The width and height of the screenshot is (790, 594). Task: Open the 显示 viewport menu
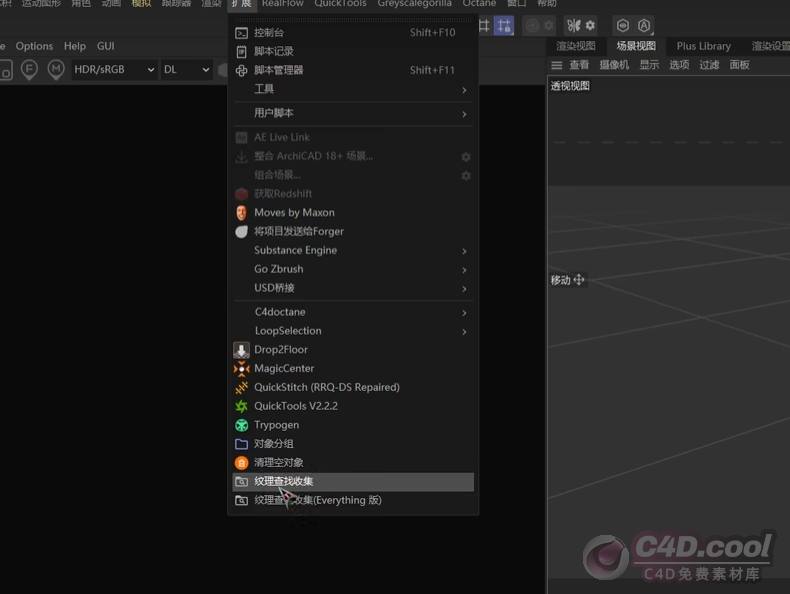click(649, 65)
